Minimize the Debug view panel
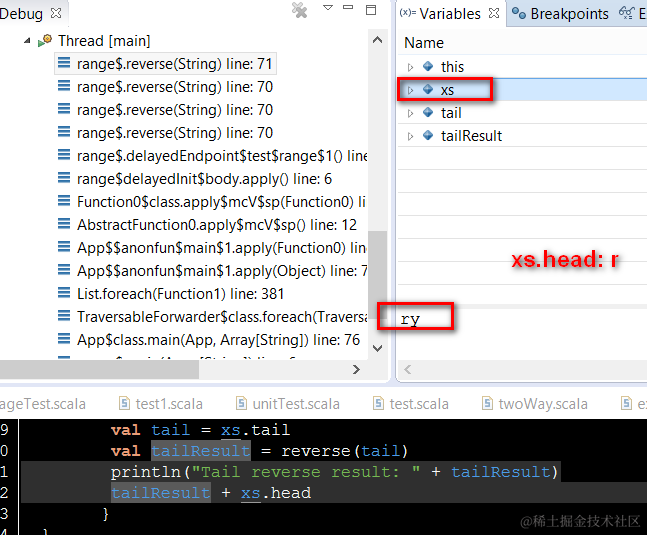Screen dimensions: 647x535 click(x=348, y=7)
